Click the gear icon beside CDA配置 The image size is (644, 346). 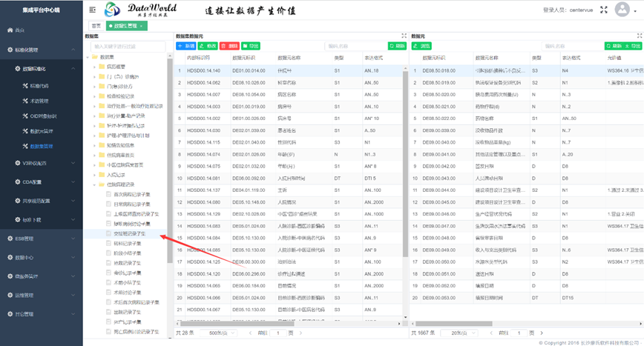tap(17, 182)
